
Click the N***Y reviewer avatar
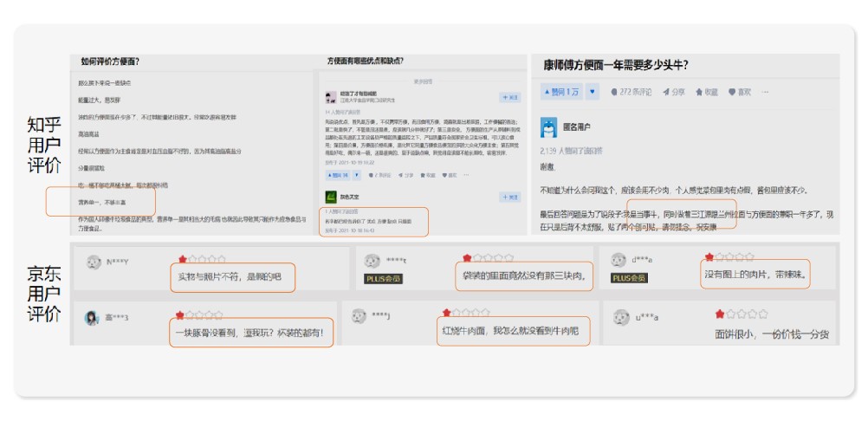pyautogui.click(x=94, y=262)
